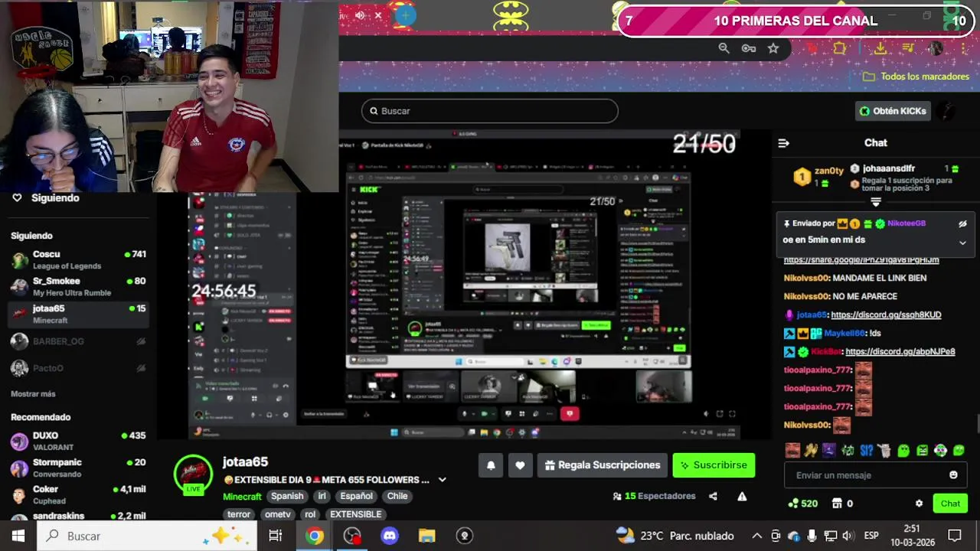Viewport: 980px width, 551px height.
Task: Click the Kick search field Buscar
Action: [490, 111]
